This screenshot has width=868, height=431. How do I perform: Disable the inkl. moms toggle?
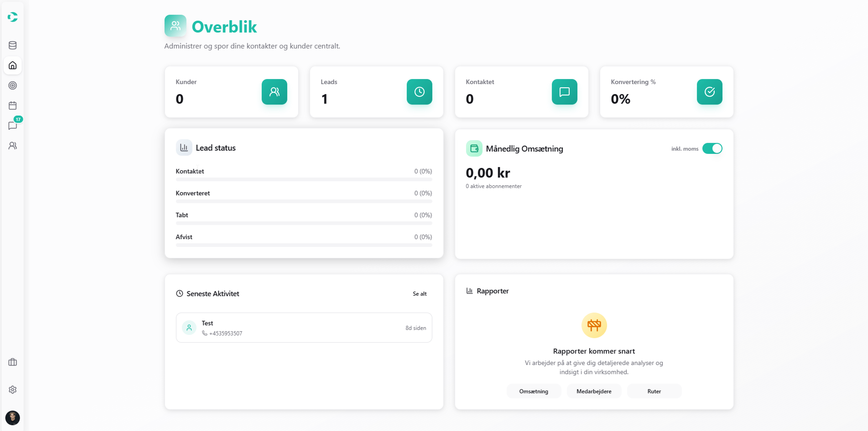coord(712,148)
